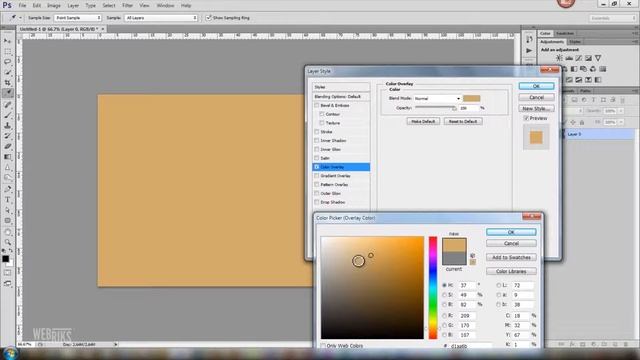Viewport: 640px width, 360px height.
Task: Toggle Show Sampling Ring checkbox
Action: pyautogui.click(x=209, y=18)
